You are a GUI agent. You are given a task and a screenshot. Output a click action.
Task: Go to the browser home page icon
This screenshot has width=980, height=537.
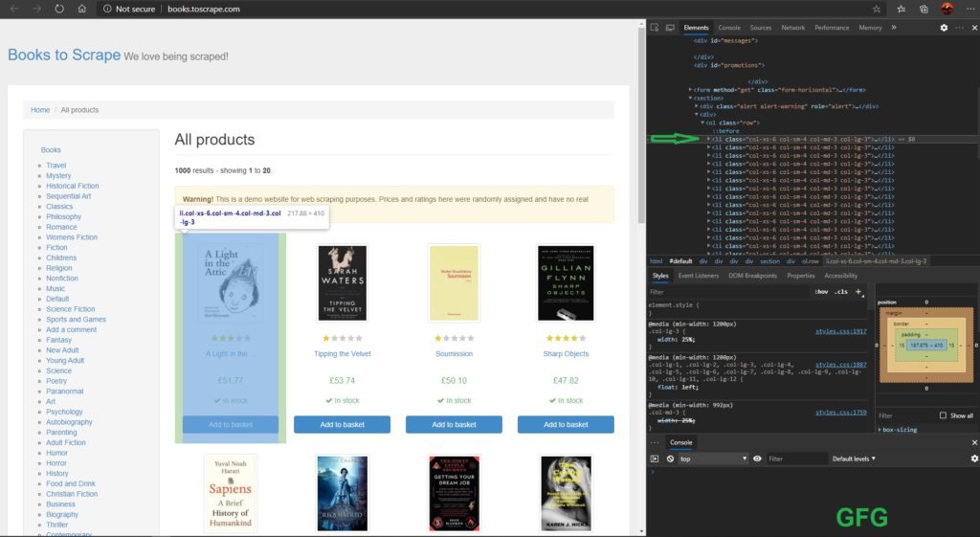[x=82, y=9]
